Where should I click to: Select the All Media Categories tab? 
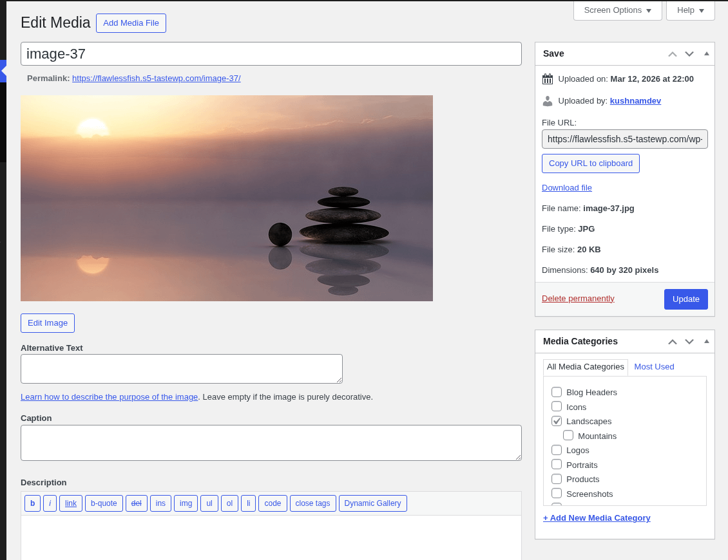pyautogui.click(x=586, y=366)
